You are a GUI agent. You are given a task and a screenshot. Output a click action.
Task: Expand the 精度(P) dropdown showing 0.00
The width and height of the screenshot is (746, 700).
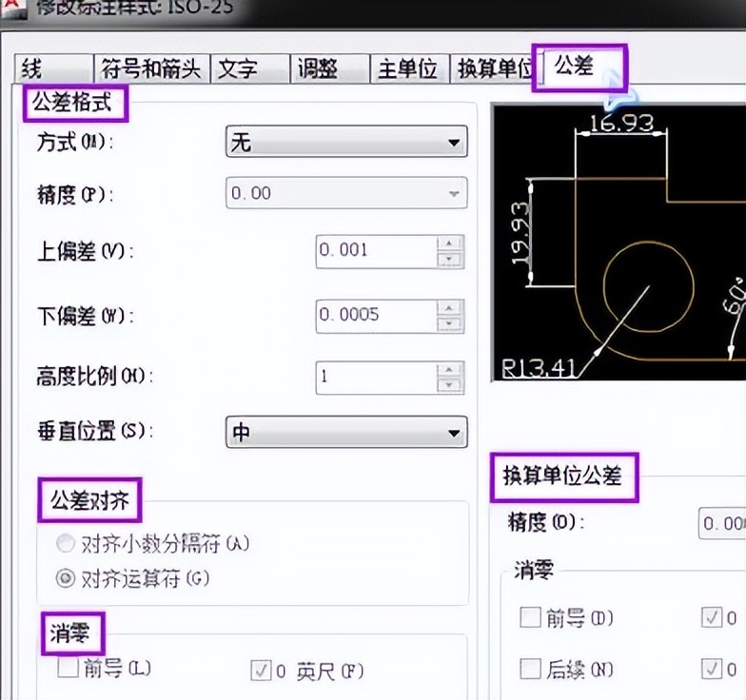tap(346, 192)
